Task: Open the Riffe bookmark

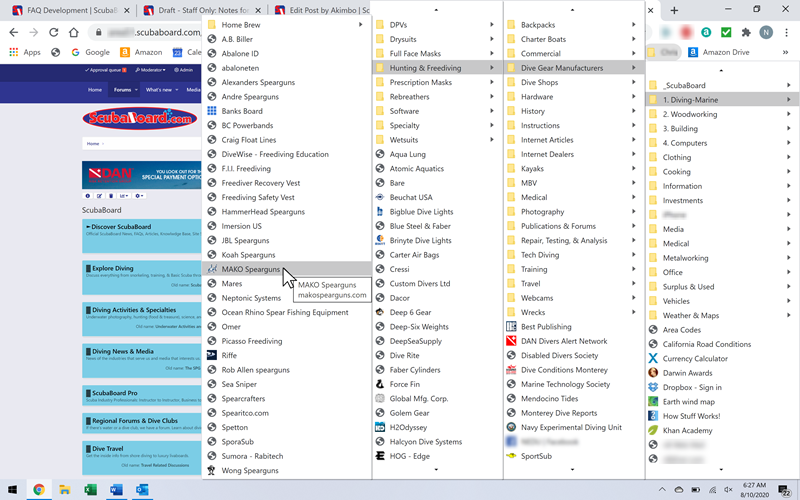Action: (287, 355)
